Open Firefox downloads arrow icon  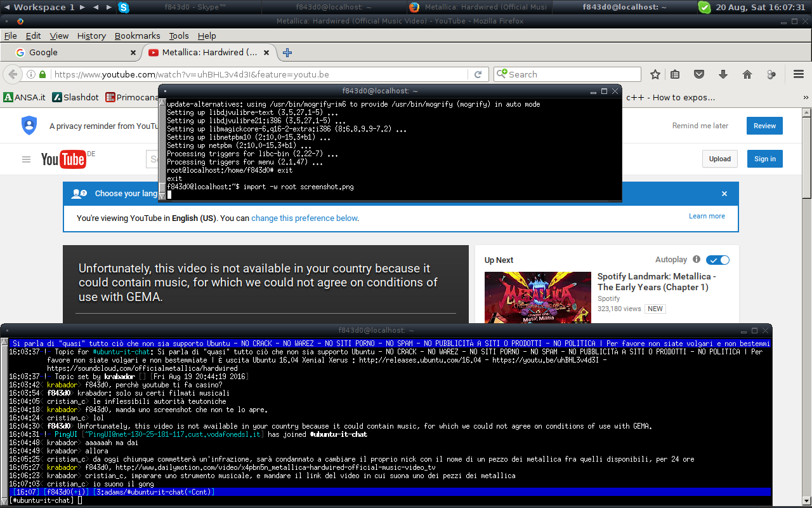pyautogui.click(x=723, y=74)
